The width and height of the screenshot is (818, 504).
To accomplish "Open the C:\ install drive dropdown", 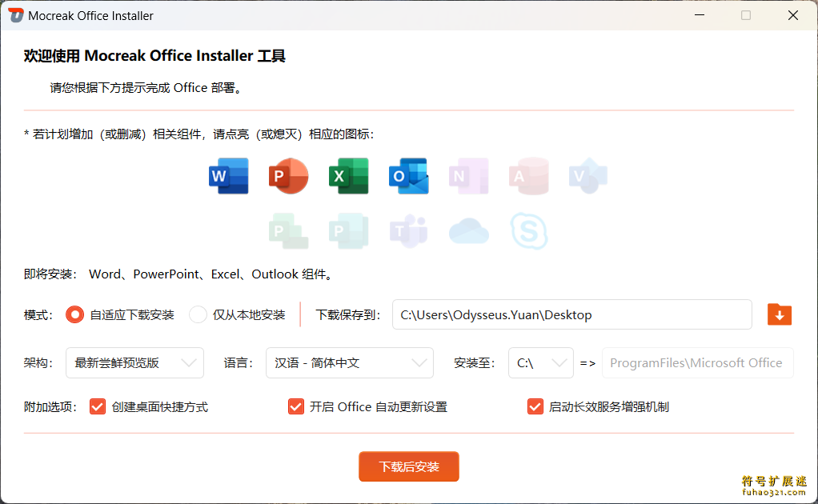I will (540, 362).
